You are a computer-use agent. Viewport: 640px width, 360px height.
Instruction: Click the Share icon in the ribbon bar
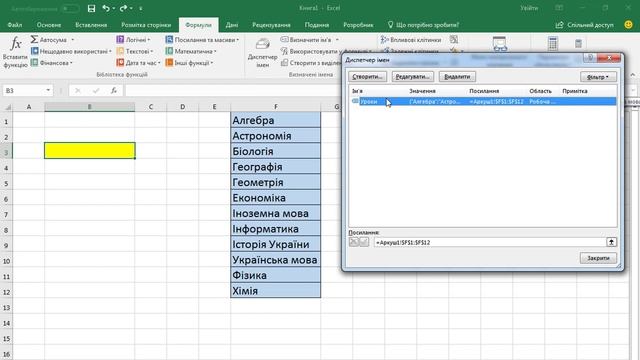(x=559, y=25)
